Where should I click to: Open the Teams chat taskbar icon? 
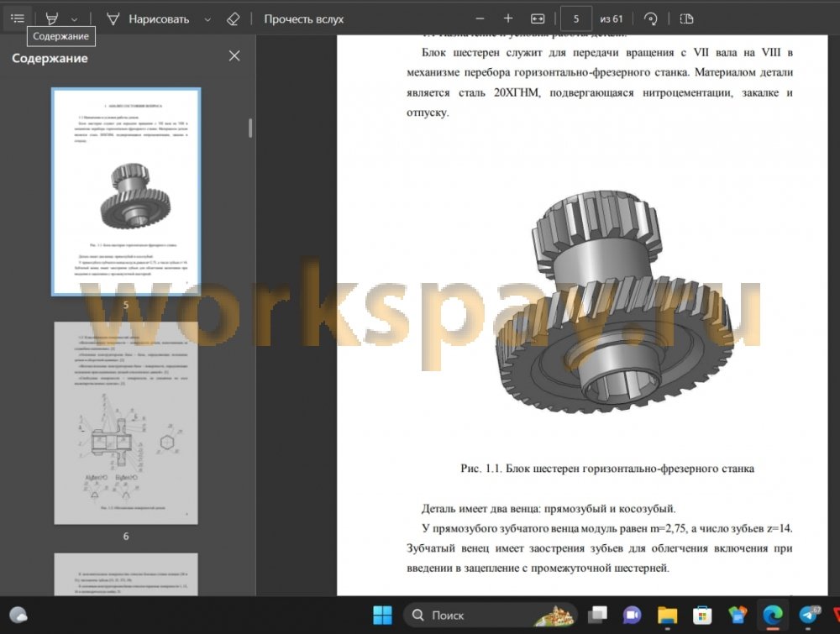pyautogui.click(x=633, y=616)
